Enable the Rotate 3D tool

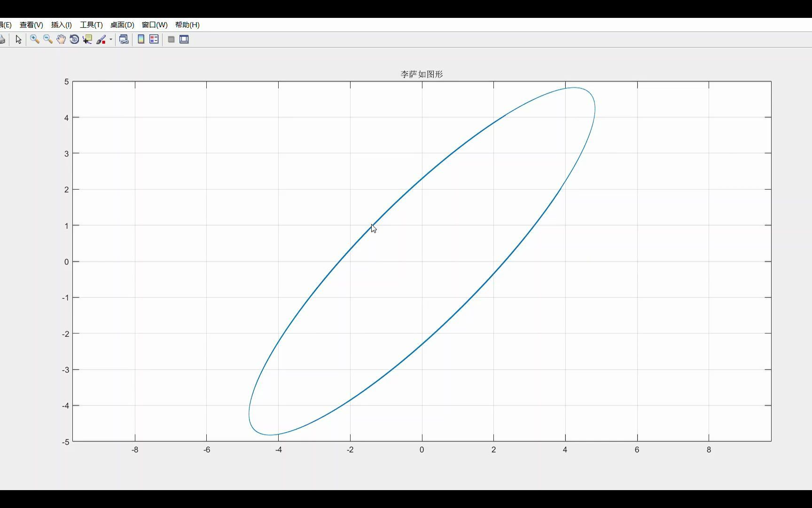coord(74,40)
